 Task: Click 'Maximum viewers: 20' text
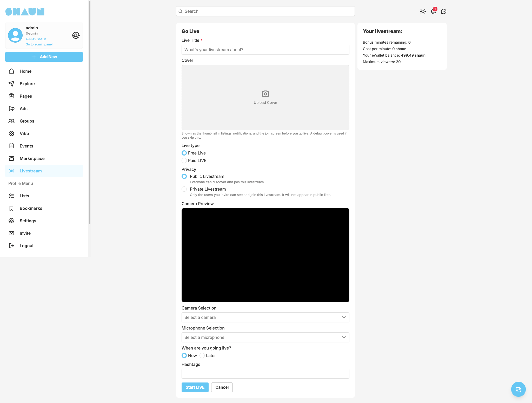(x=382, y=62)
